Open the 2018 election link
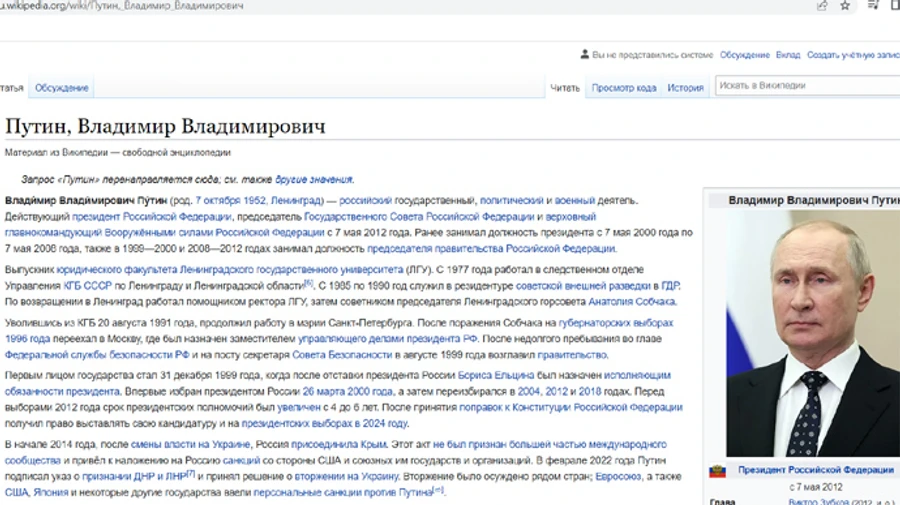The width and height of the screenshot is (900, 505). click(x=589, y=391)
